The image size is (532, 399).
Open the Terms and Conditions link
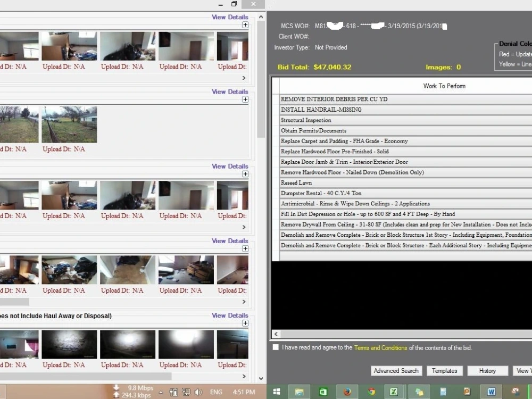[x=380, y=347]
